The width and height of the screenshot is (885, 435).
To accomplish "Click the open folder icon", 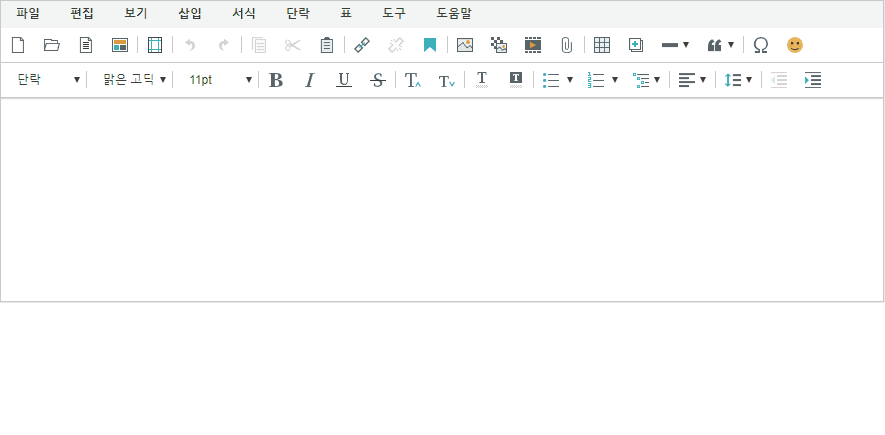I will (52, 45).
